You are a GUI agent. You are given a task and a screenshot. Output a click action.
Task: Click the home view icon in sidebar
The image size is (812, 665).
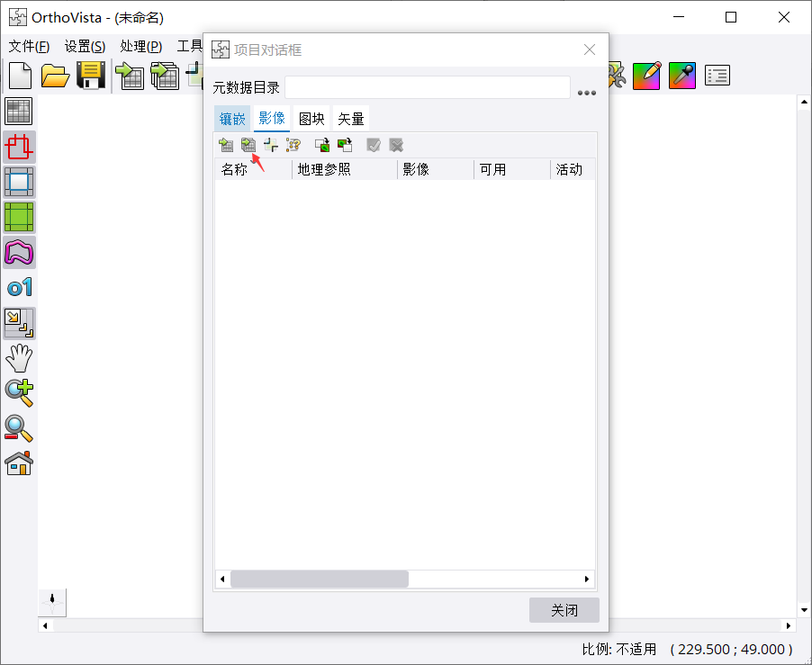[x=19, y=463]
